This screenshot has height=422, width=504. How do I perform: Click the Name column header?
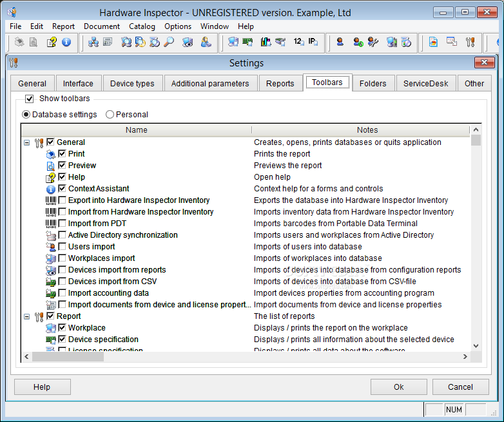(136, 130)
